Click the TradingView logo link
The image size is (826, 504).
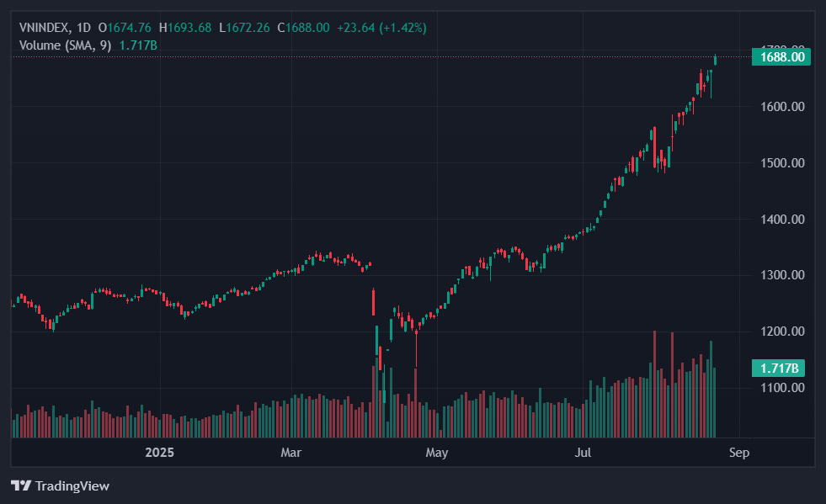[x=60, y=485]
